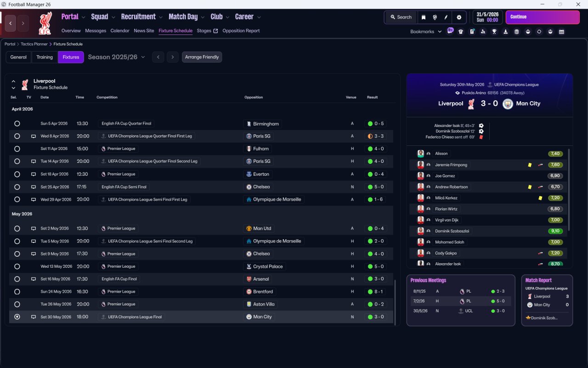588x368 pixels.
Task: Click the down chevron beside Liverpool heading
Action: (13, 88)
